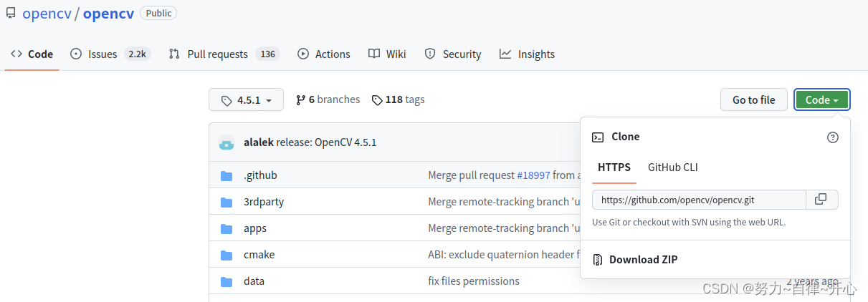
Task: Open the alalek author link
Action: tap(259, 142)
